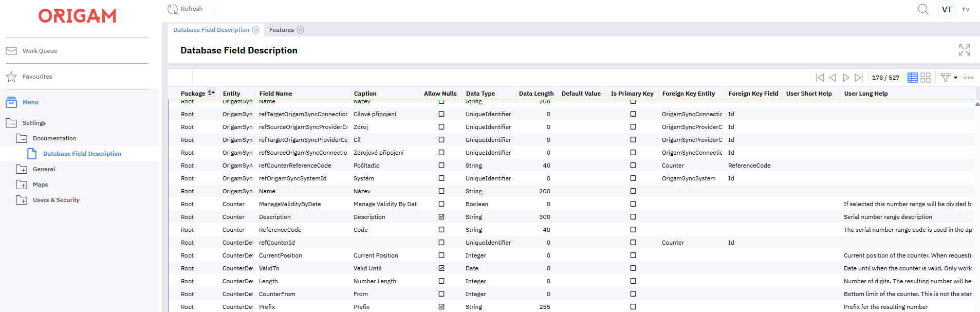The width and height of the screenshot is (980, 312).
Task: Select the 'OrigamSyncSystem' foreign key entity cell
Action: tap(692, 178)
